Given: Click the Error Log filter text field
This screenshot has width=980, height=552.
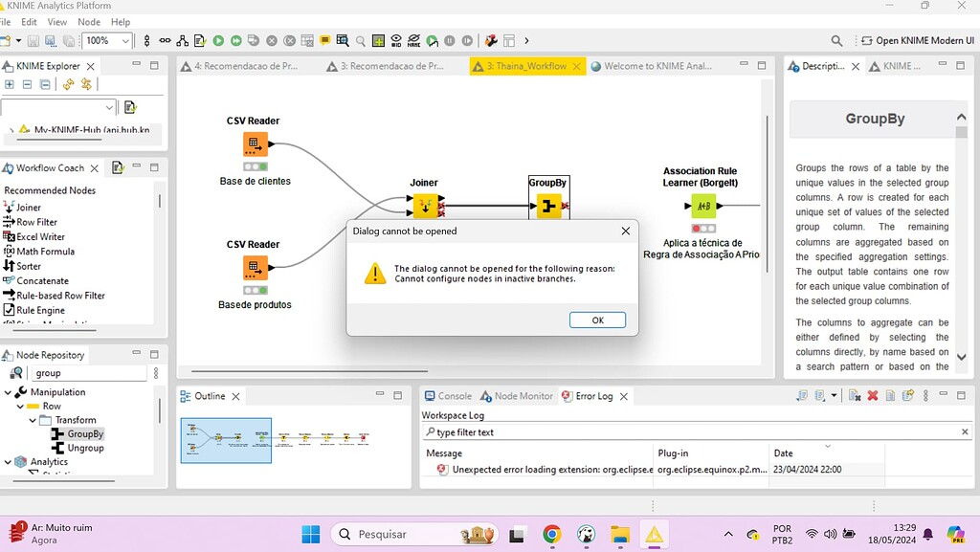Looking at the screenshot, I should pos(697,432).
